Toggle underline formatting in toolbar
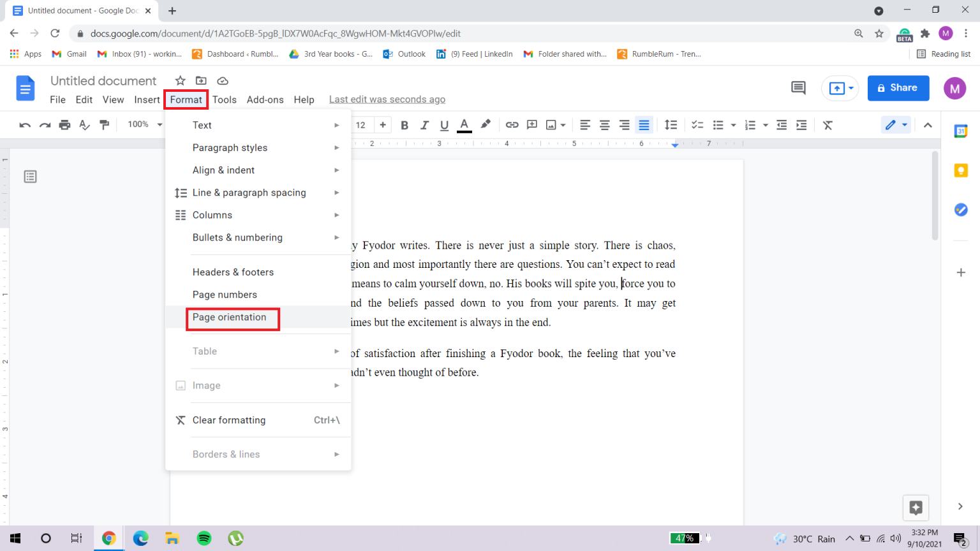 [444, 125]
